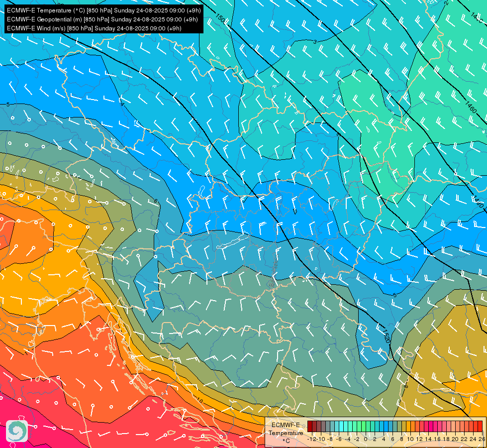Click the 24 tick label on the legend

[474, 439]
